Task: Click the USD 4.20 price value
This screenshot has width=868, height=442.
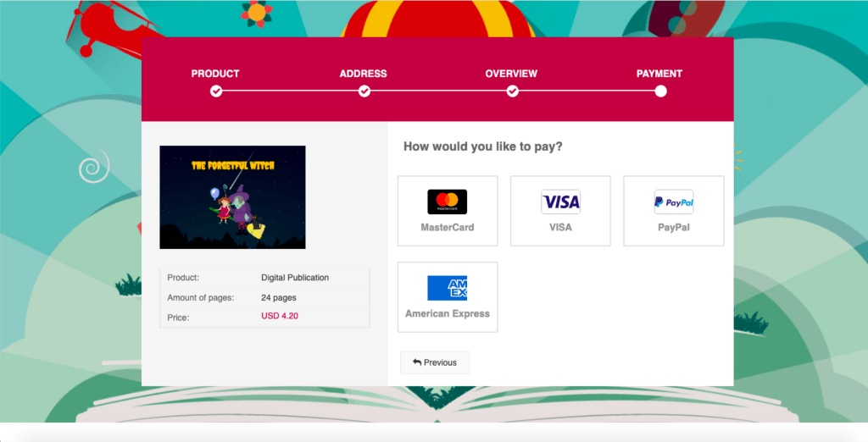Action: coord(280,316)
